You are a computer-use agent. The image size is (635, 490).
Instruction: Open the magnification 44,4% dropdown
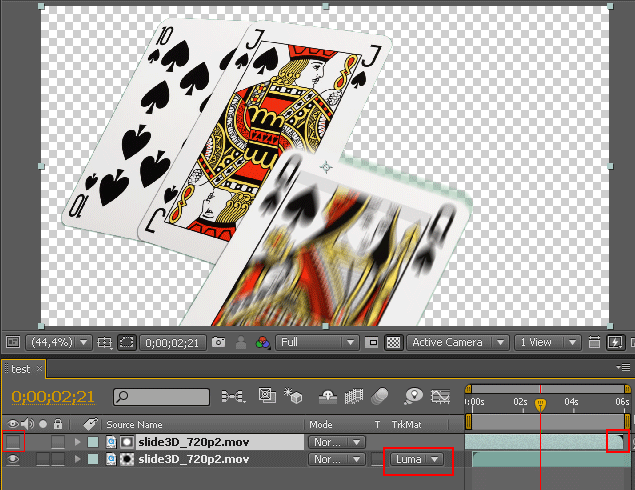[59, 343]
